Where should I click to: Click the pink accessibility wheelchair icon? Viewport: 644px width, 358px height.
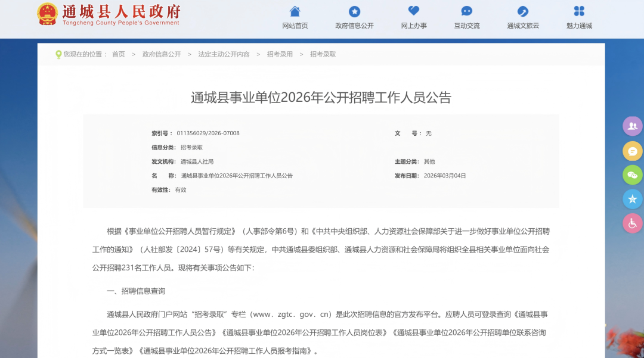pyautogui.click(x=632, y=223)
